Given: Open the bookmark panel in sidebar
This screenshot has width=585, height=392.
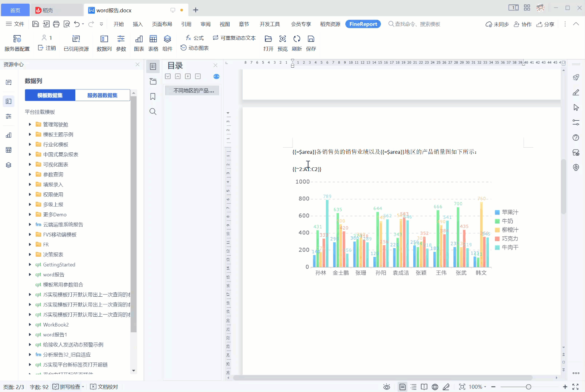Looking at the screenshot, I should point(153,96).
